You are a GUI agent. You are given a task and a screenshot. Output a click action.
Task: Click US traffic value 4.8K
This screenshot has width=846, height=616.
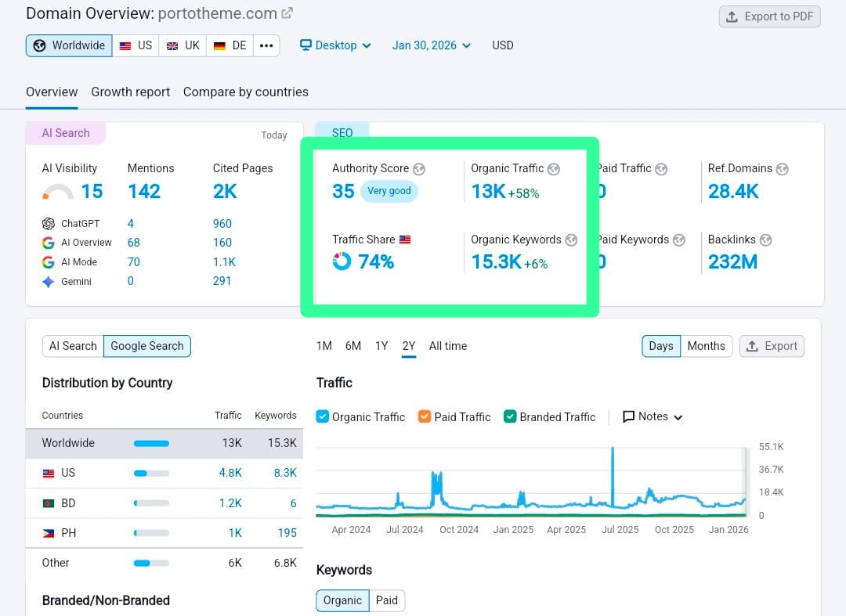coord(230,474)
